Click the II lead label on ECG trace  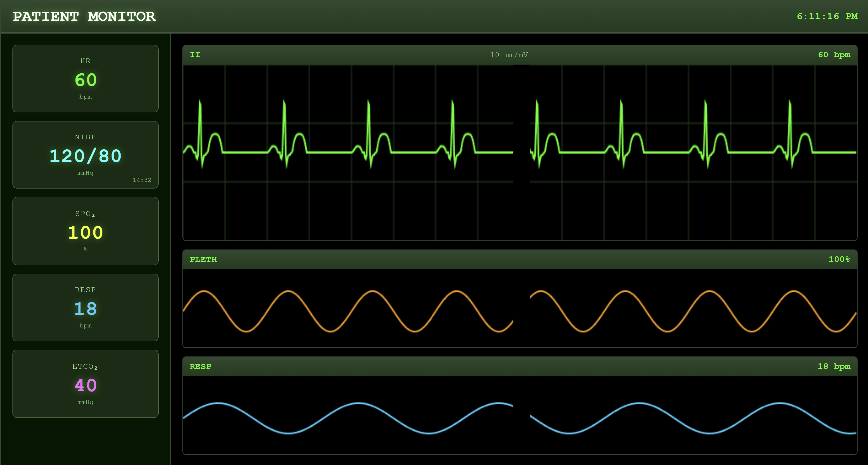click(195, 55)
